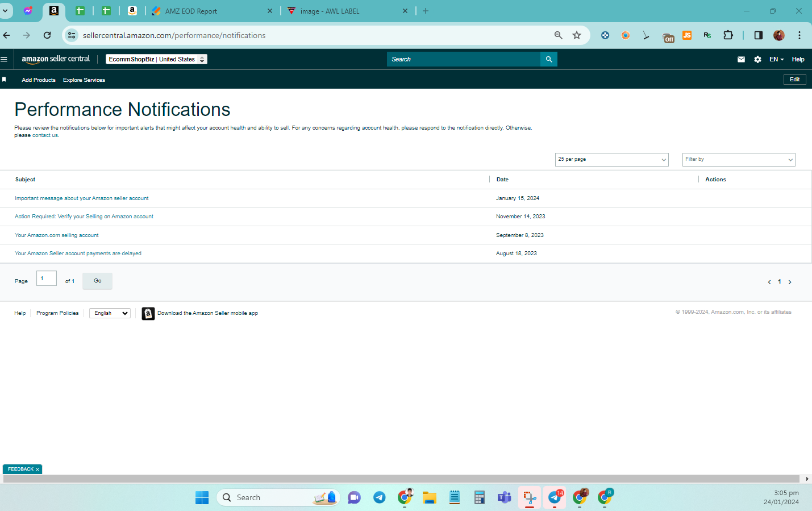Viewport: 812px width, 511px height.
Task: Go to the previous page arrow
Action: (x=769, y=282)
